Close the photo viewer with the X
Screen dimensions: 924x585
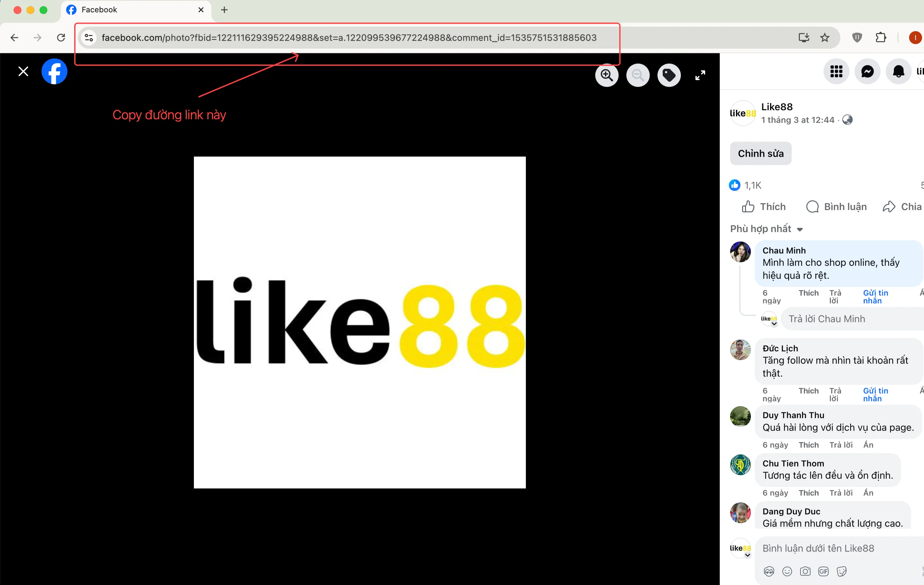23,71
